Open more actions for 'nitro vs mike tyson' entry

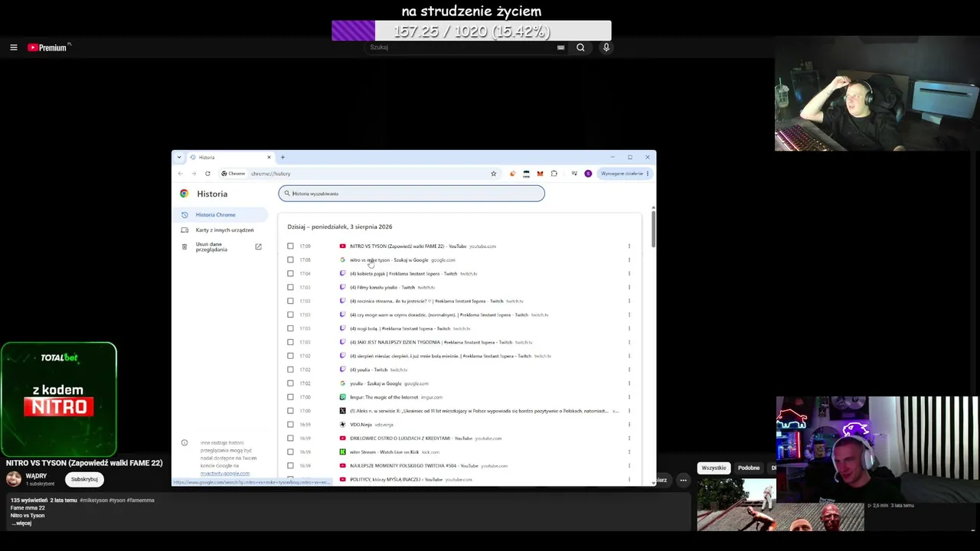coord(629,260)
